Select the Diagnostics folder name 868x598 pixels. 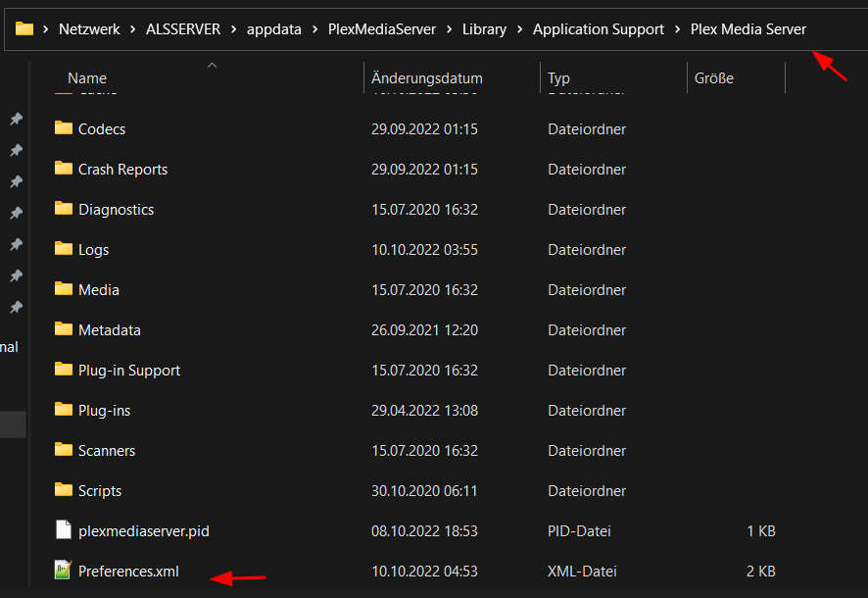pyautogui.click(x=117, y=210)
